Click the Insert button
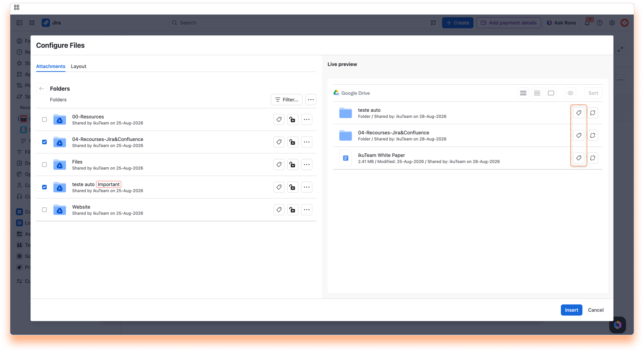Image resolution: width=644 pixels, height=352 pixels. 571,310
